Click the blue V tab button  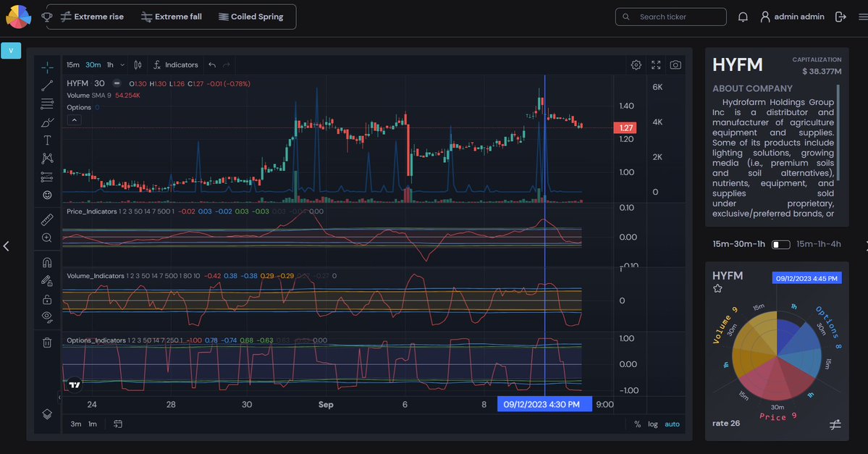pos(11,51)
